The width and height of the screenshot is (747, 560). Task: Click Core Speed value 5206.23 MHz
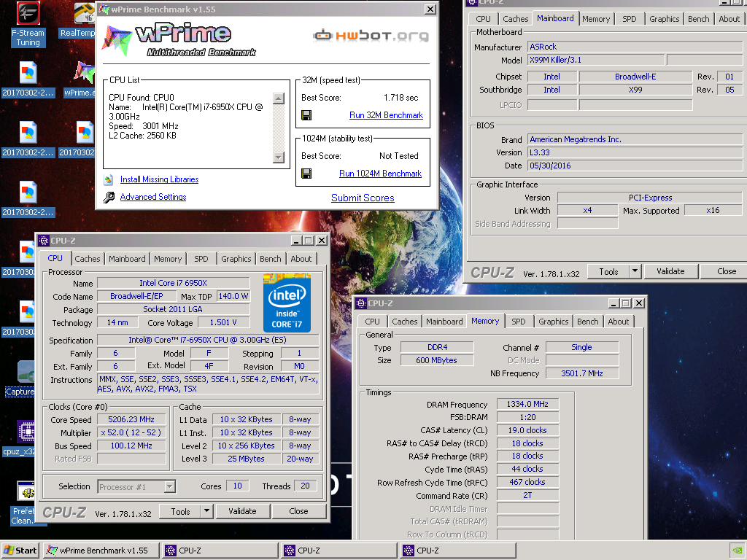pyautogui.click(x=131, y=419)
